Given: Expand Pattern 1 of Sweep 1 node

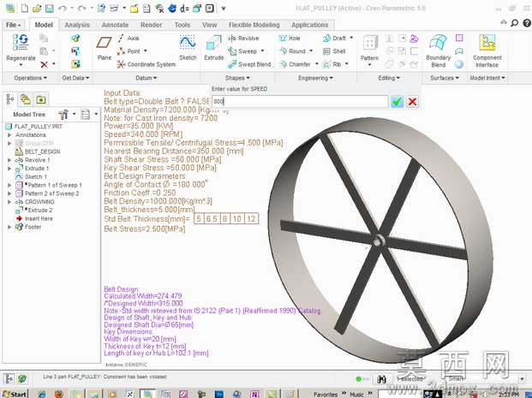Looking at the screenshot, I should 9,185.
